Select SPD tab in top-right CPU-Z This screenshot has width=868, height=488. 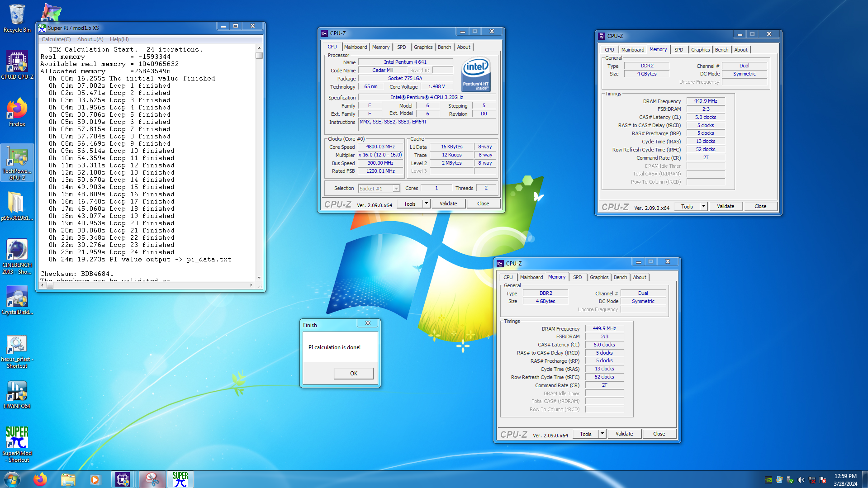pos(678,50)
